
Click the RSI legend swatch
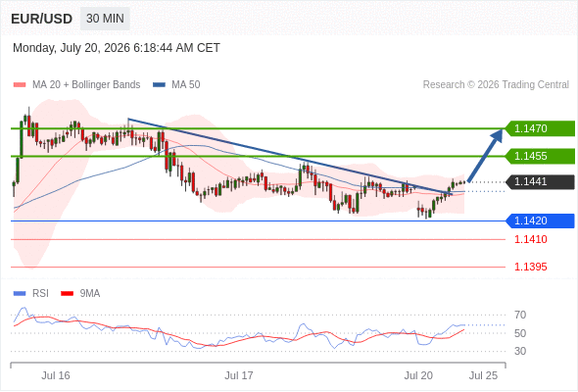(x=20, y=294)
